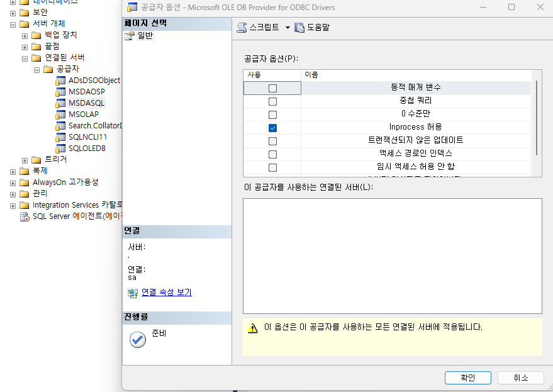Screen dimensions: 553x392
Task: Enable 액세스 경로인 인덱스 checkbox
Action: (x=272, y=155)
